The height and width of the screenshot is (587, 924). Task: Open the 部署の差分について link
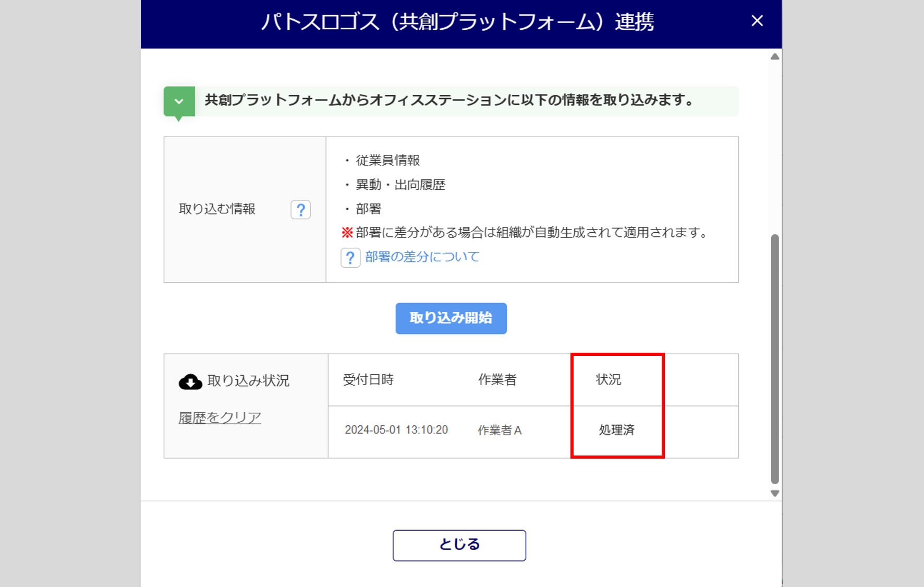pyautogui.click(x=422, y=257)
